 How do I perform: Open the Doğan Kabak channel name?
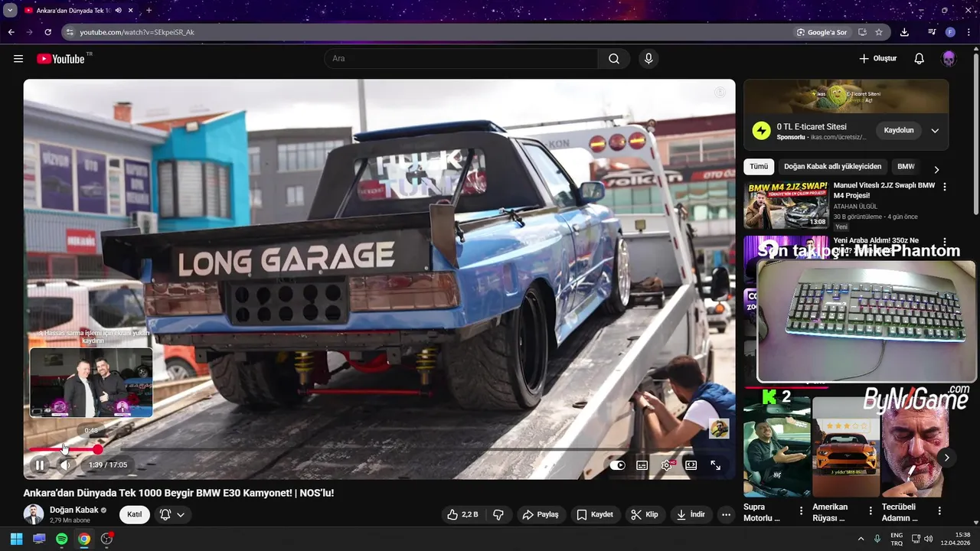[x=73, y=510]
